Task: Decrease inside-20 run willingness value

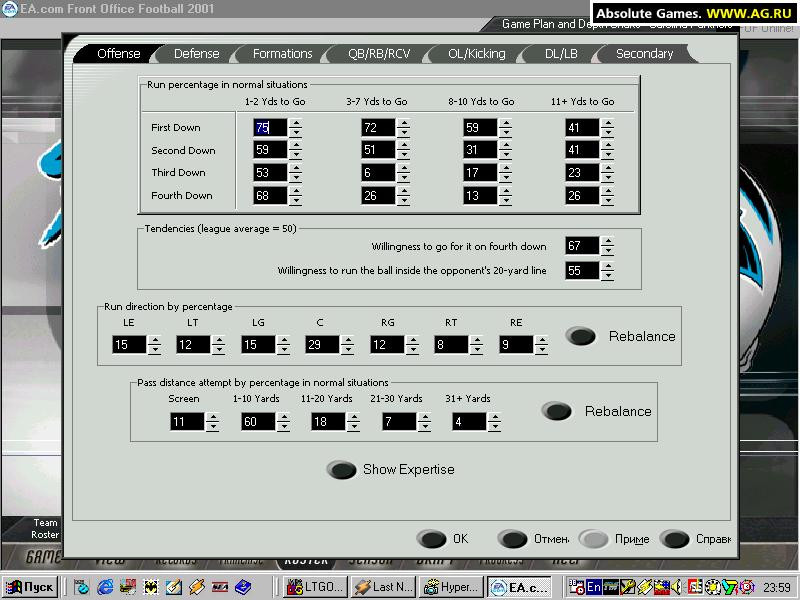Action: tap(607, 275)
